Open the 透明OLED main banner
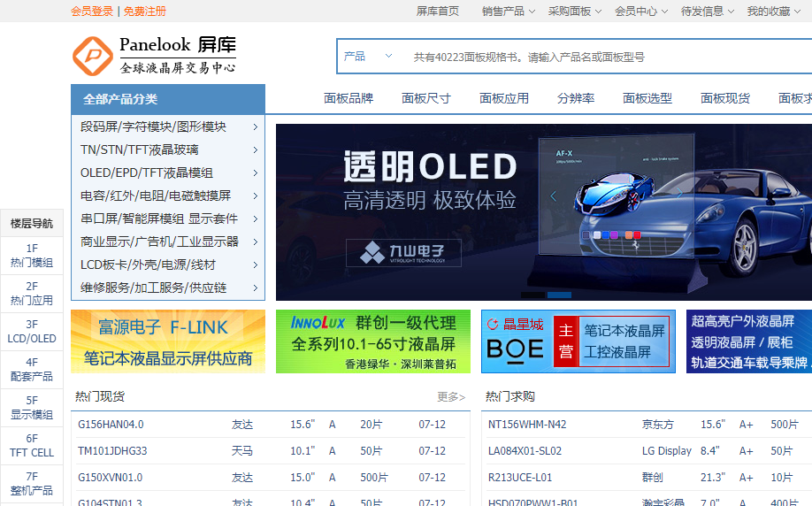 coord(544,211)
